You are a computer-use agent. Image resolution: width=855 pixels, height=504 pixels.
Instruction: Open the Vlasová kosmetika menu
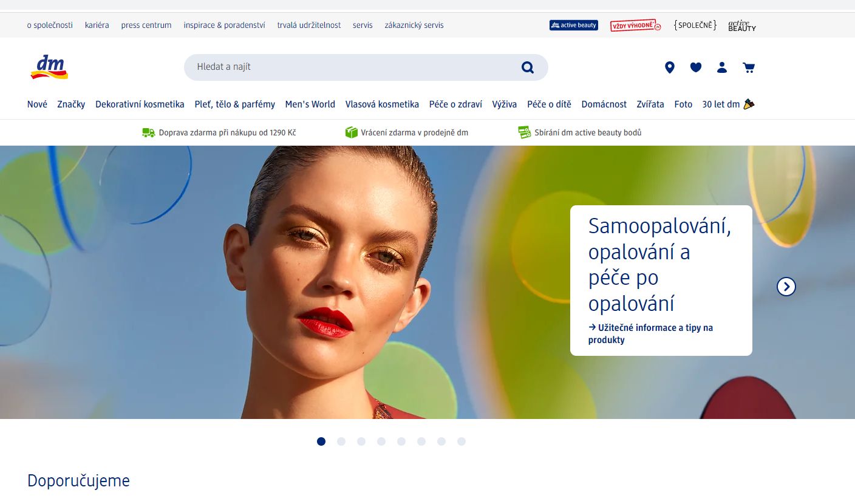point(382,104)
